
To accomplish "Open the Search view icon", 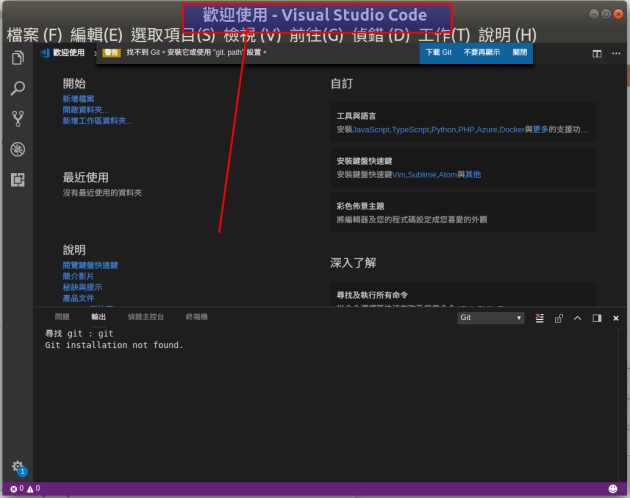I will click(18, 88).
